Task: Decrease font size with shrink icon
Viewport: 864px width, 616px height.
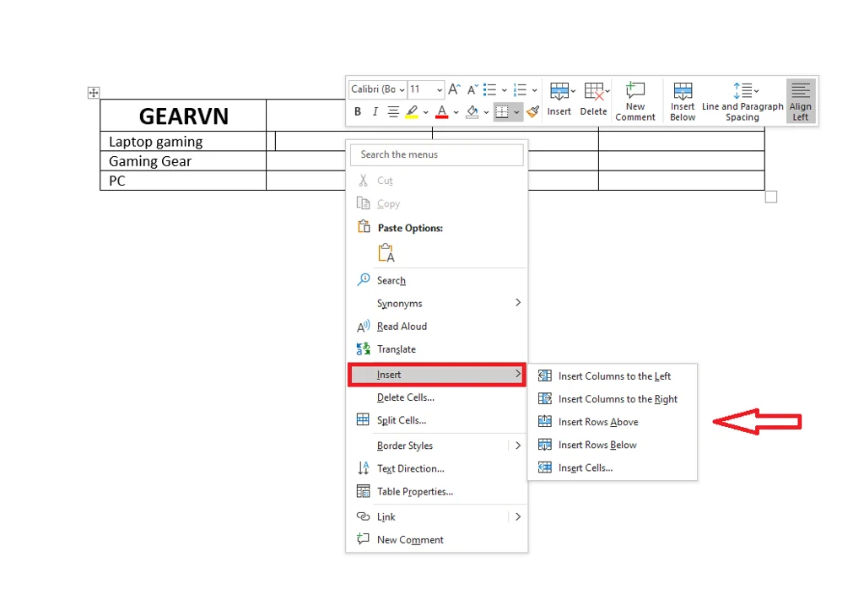Action: click(472, 89)
